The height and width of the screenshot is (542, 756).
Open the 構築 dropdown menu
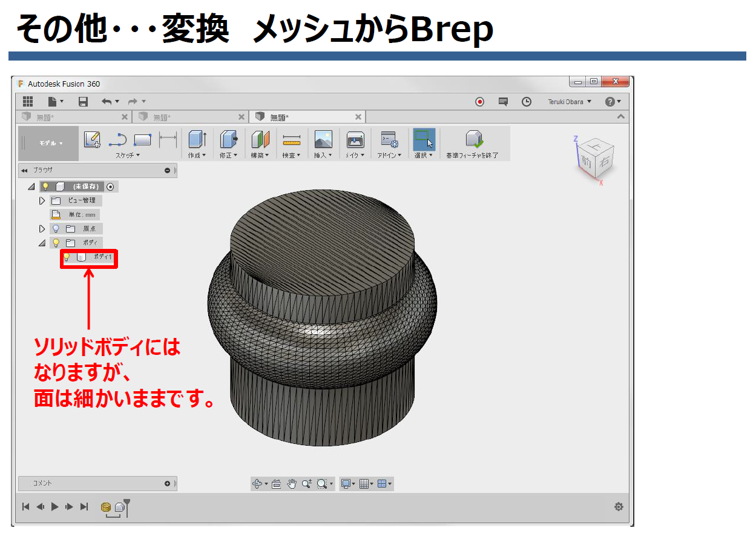tap(260, 156)
